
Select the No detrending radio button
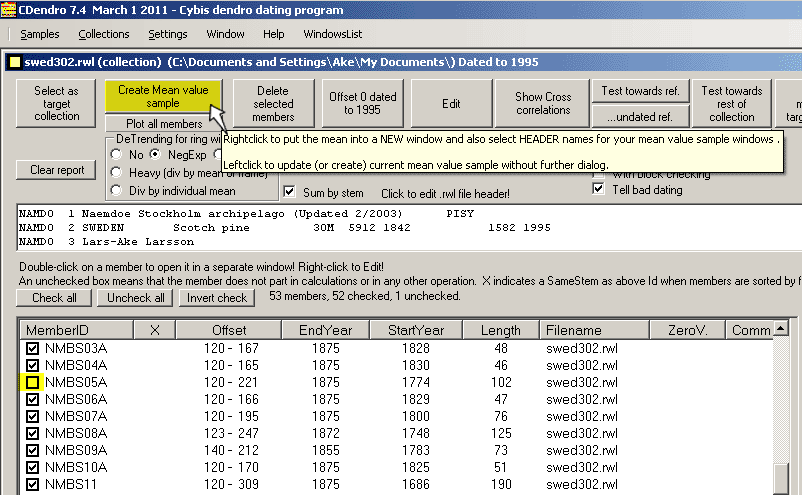[117, 154]
